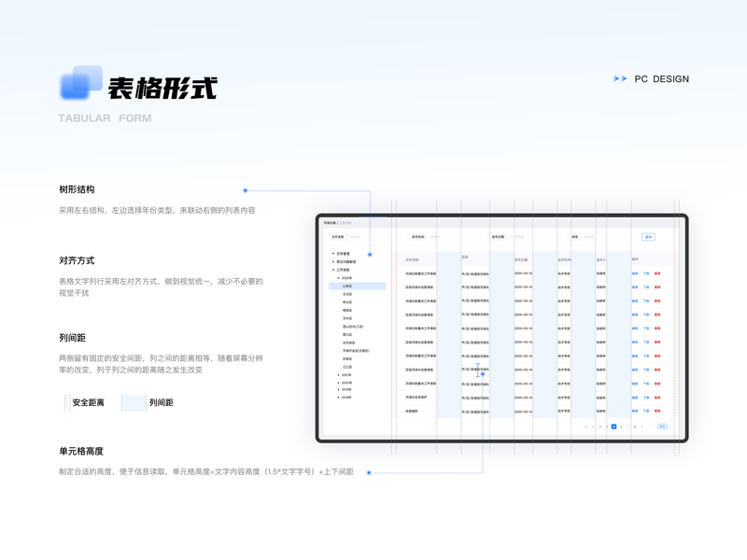Expand the 2019年 tree node arrow

tap(339, 389)
